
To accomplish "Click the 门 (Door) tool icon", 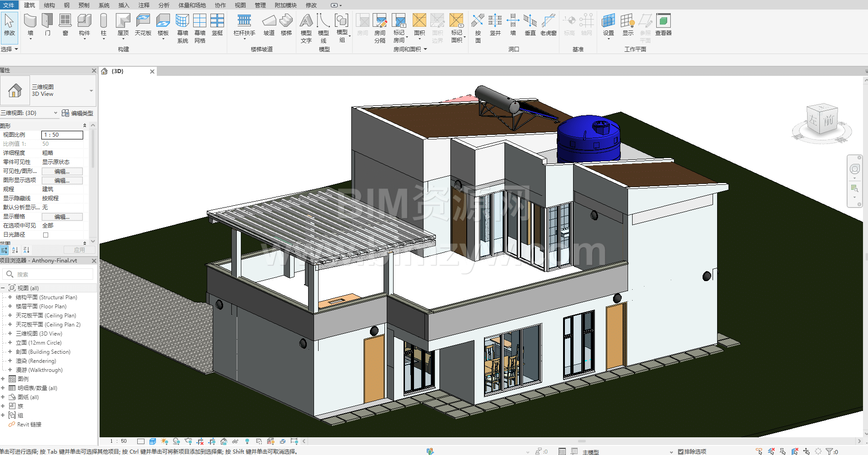I will (x=47, y=25).
